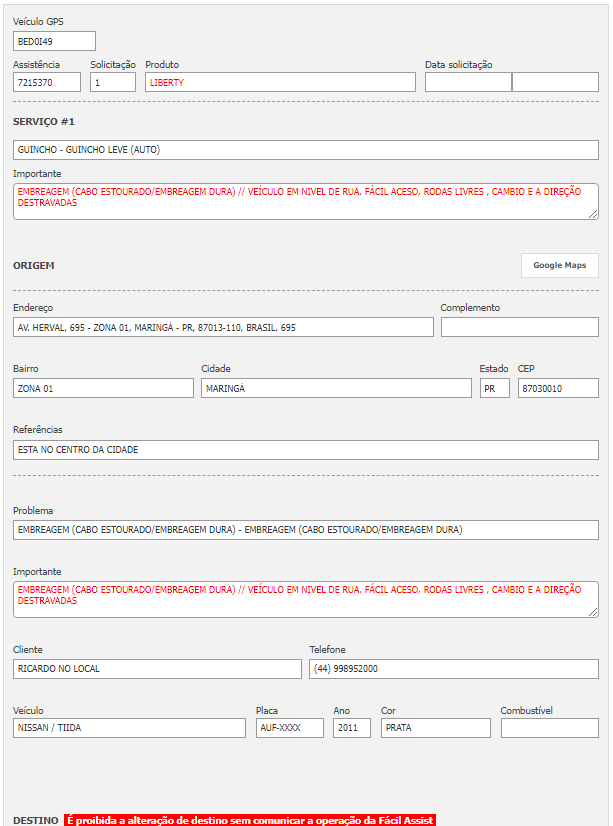The width and height of the screenshot is (613, 826).
Task: Click the Endereço address field
Action: 223,327
